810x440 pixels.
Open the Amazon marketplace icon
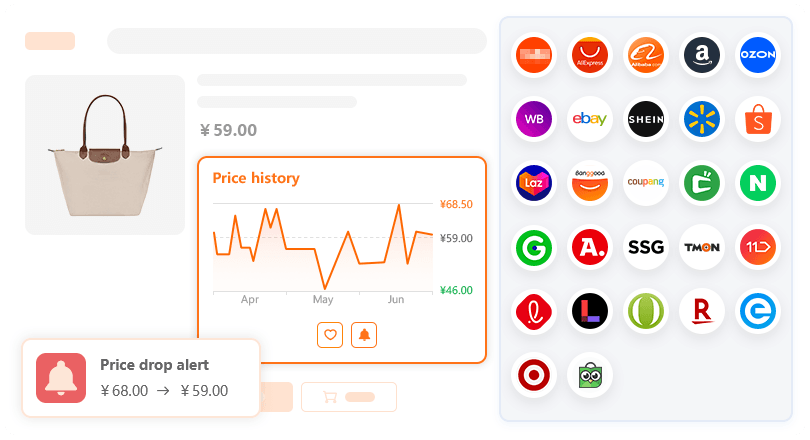pyautogui.click(x=702, y=56)
